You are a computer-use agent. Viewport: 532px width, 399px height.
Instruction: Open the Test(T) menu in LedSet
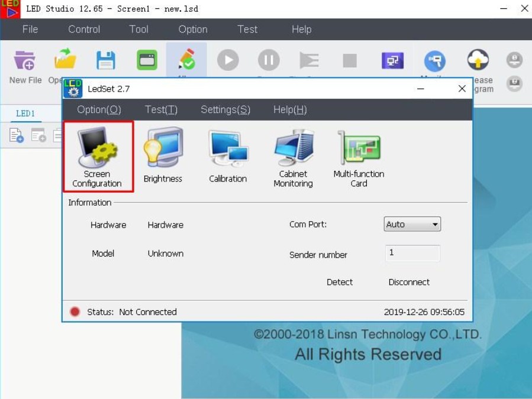[x=161, y=109]
